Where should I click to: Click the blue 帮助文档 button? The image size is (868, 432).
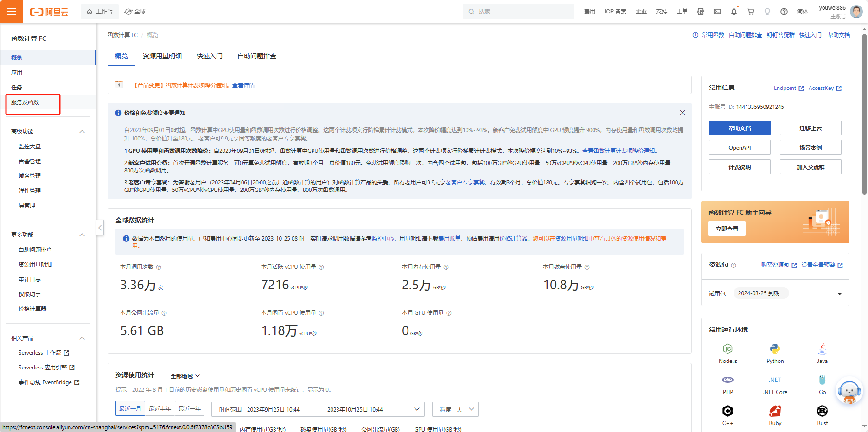740,128
